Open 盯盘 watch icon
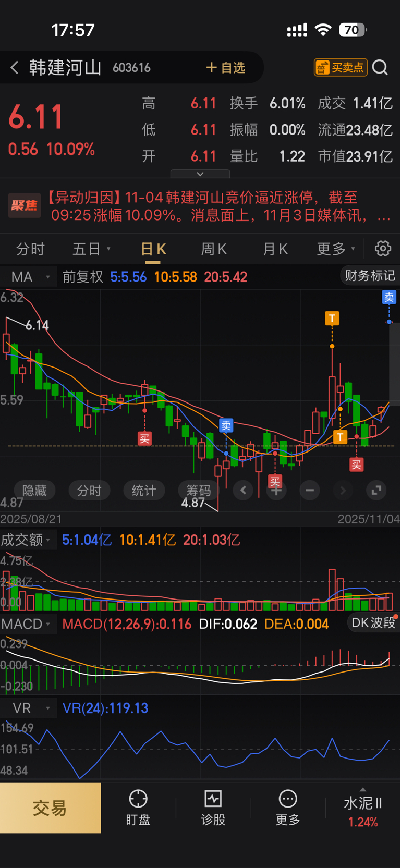 pos(138,808)
